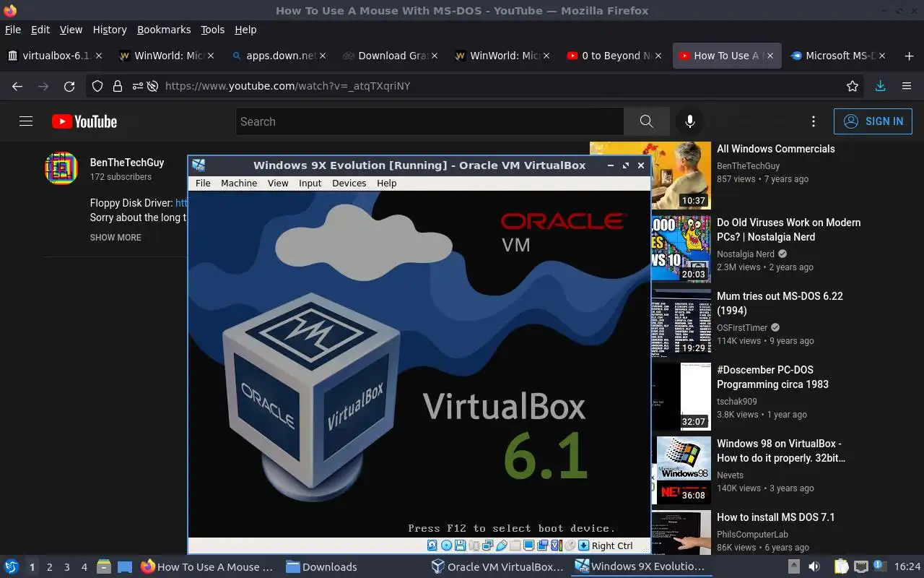Click Downloads taskbar window button
924x578 pixels.
[x=321, y=567]
